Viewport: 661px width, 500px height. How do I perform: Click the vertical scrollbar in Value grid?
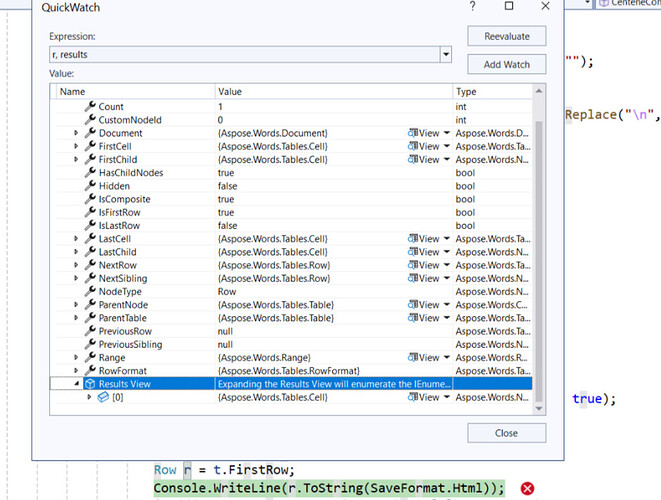[540, 250]
